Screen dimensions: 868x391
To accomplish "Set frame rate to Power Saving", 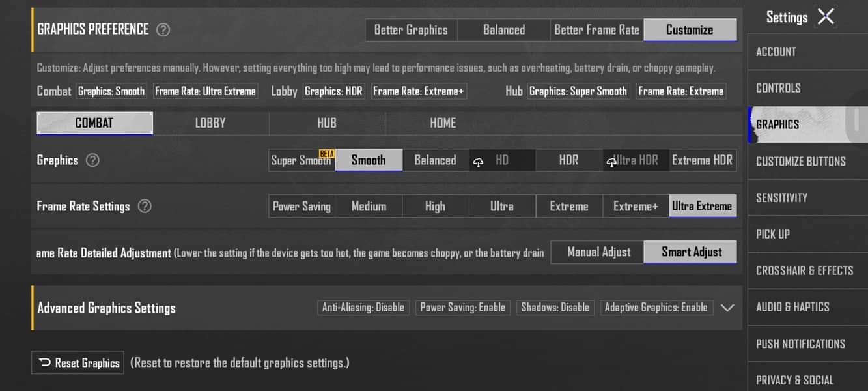I will point(302,207).
